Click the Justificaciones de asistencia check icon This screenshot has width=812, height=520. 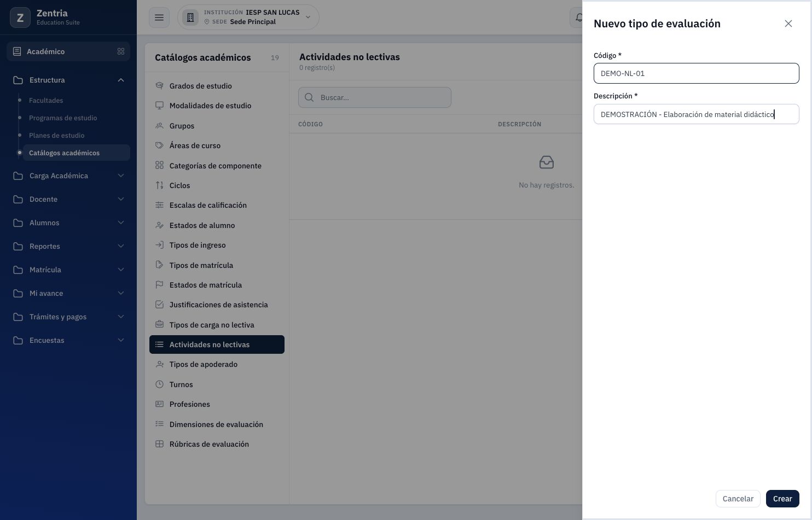click(x=159, y=305)
